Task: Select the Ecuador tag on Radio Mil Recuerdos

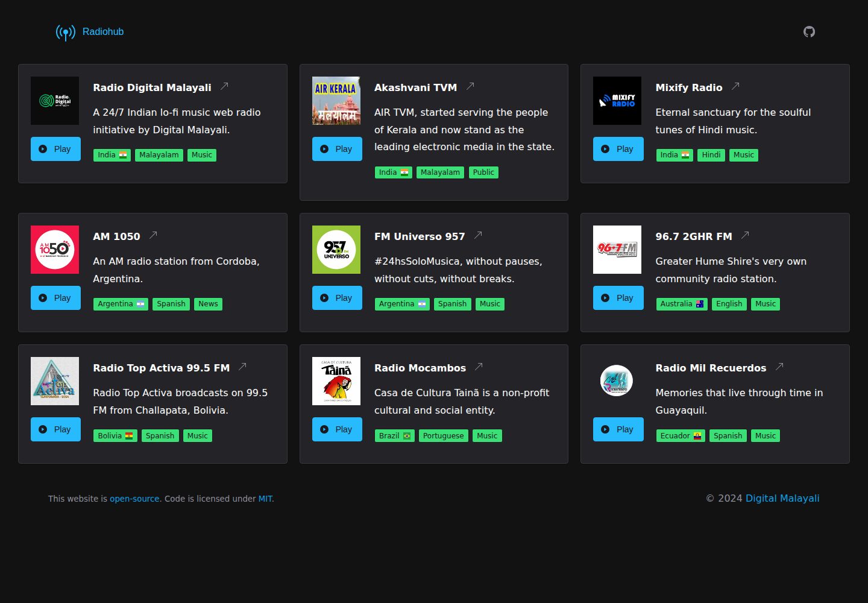Action: click(681, 436)
